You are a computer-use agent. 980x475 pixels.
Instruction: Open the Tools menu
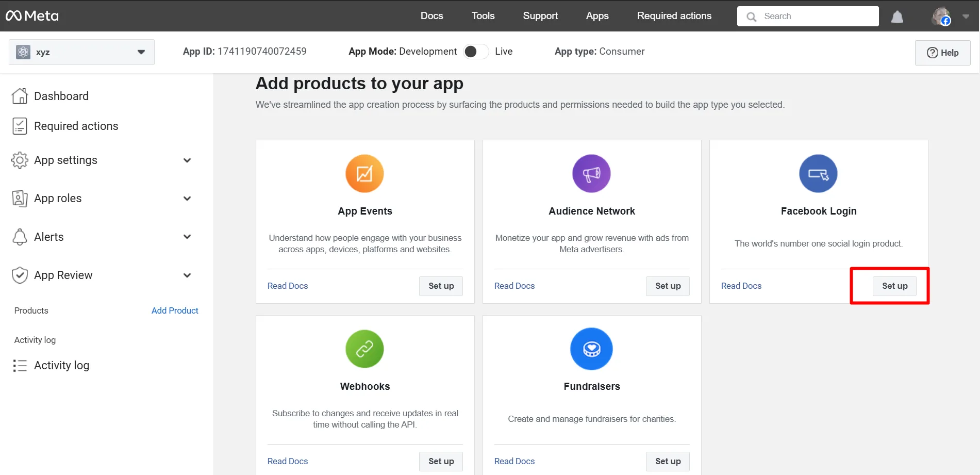(x=483, y=16)
